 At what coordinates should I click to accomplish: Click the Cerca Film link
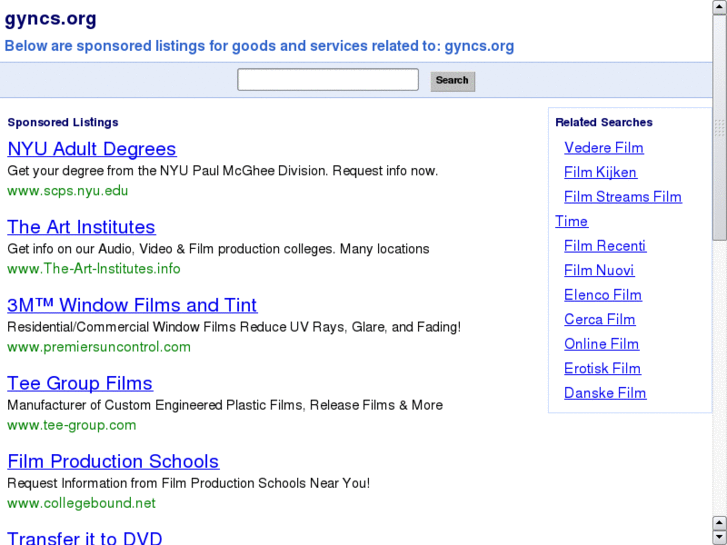coord(599,319)
